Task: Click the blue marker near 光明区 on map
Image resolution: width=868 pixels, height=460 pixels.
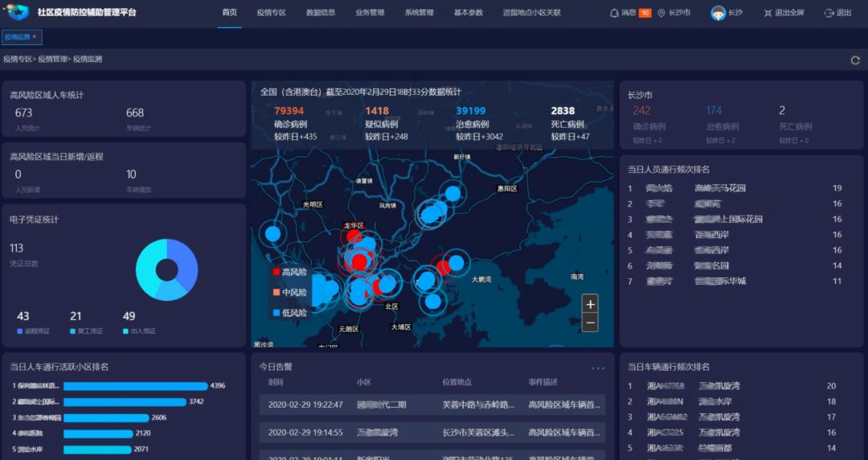Action: click(x=273, y=233)
